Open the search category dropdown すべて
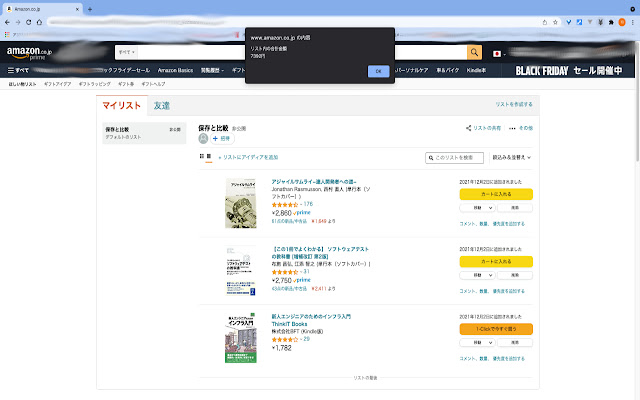This screenshot has height=400, width=640. (127, 52)
